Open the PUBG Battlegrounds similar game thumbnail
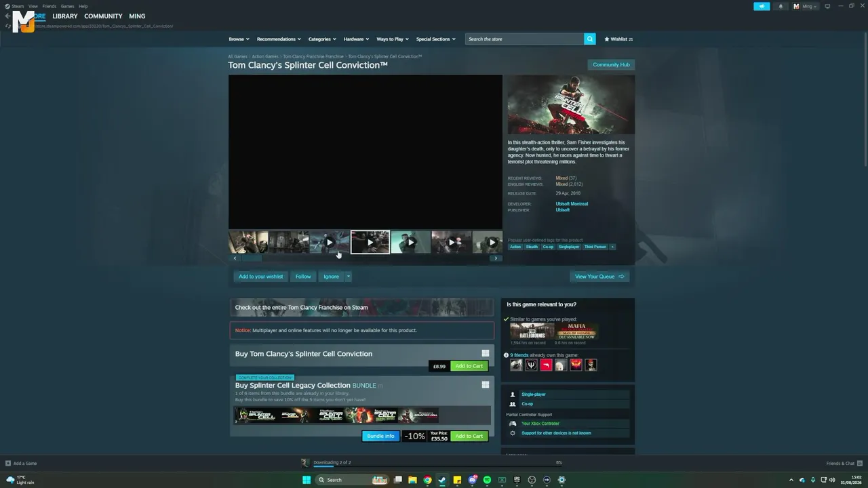This screenshot has height=488, width=868. pyautogui.click(x=532, y=331)
